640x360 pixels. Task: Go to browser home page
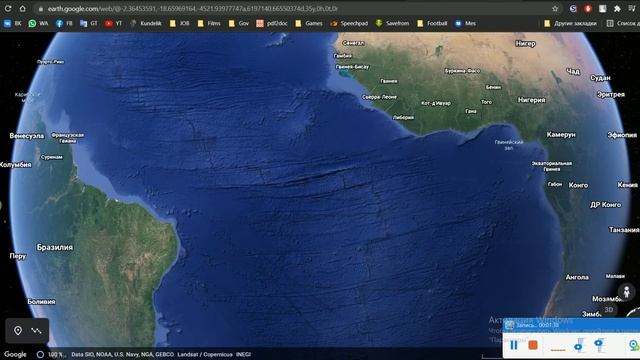22,8
